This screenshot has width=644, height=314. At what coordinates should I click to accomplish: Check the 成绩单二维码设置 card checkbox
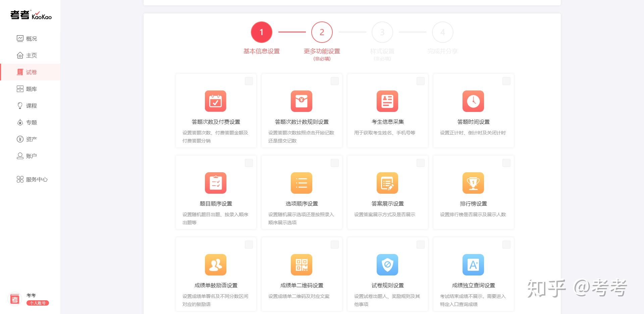pos(335,245)
